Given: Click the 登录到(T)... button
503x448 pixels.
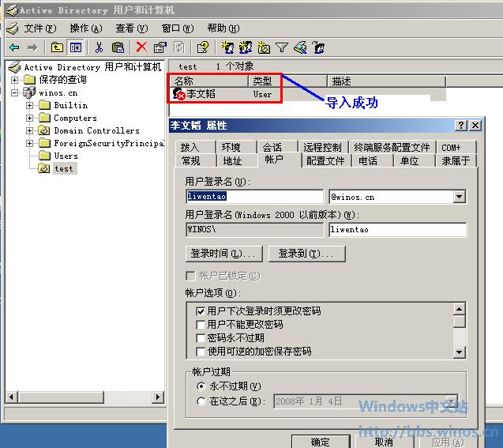Looking at the screenshot, I should 306,254.
